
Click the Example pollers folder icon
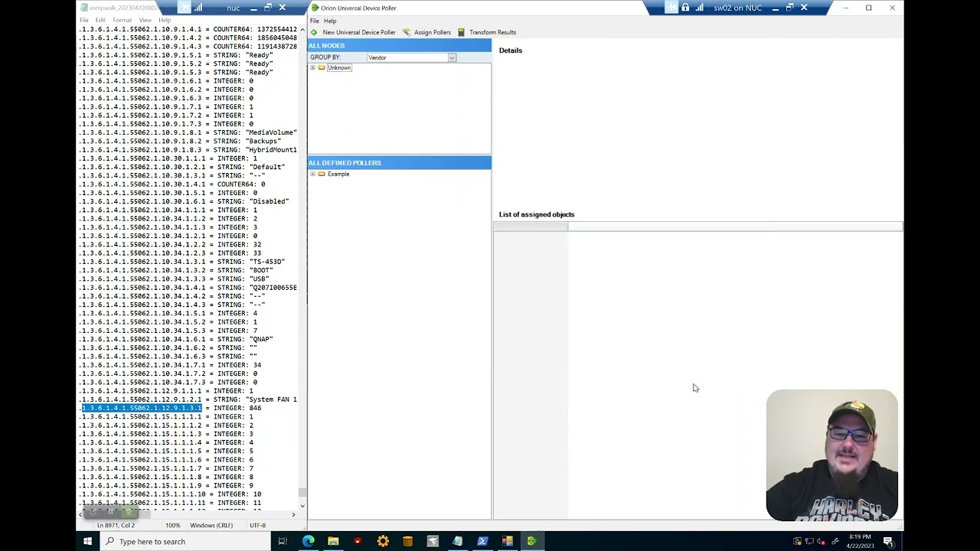coord(322,174)
